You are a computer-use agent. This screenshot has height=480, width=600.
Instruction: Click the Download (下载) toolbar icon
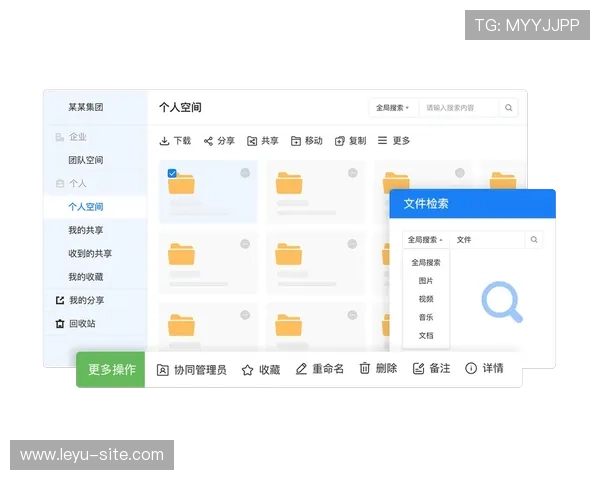point(164,141)
